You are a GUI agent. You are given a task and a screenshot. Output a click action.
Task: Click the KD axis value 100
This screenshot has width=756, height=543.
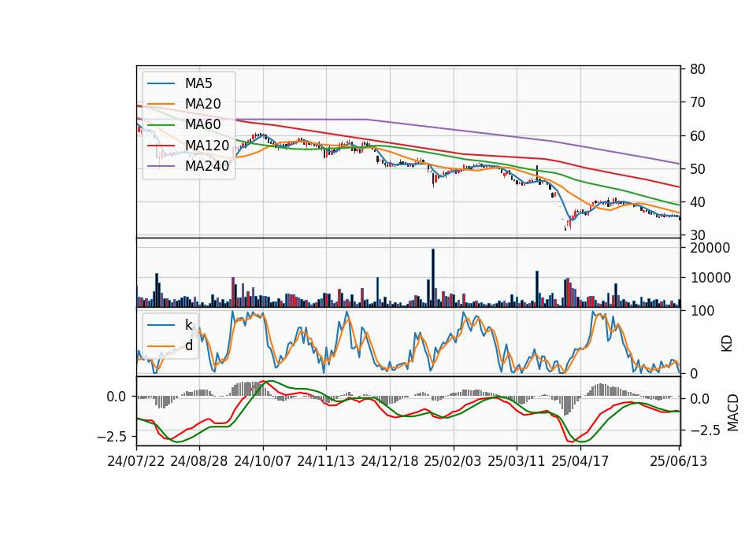pyautogui.click(x=702, y=311)
